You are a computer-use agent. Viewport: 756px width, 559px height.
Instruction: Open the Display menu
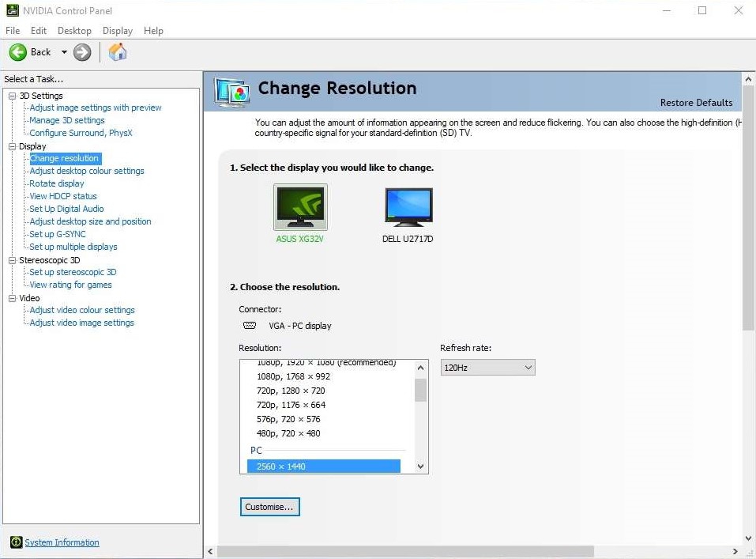pyautogui.click(x=118, y=30)
